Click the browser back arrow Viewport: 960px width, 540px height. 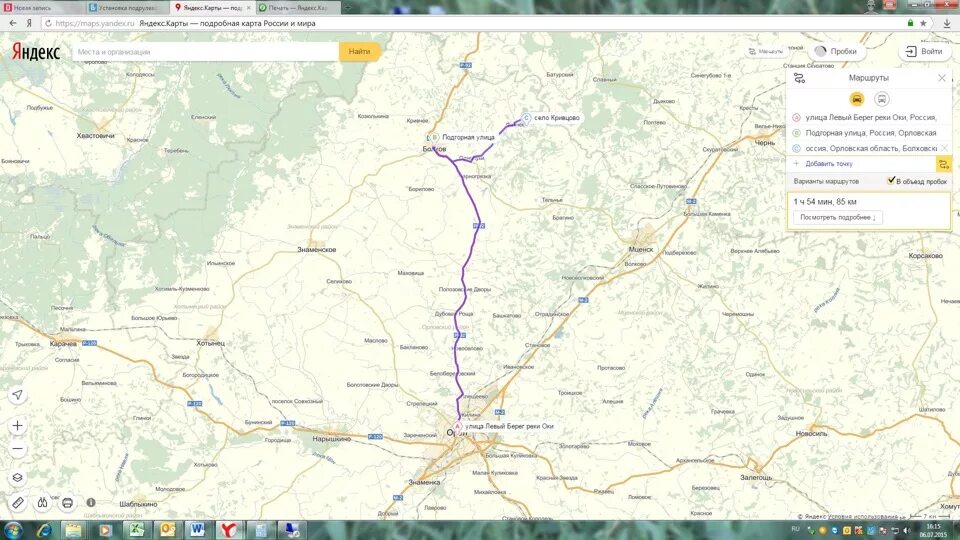coord(13,23)
